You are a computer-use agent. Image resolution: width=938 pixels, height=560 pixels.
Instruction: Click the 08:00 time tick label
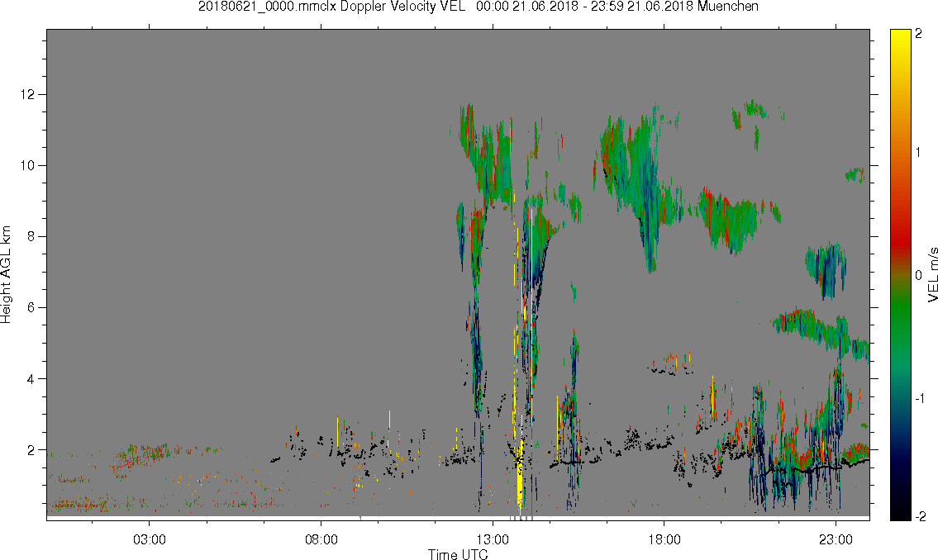tap(321, 540)
